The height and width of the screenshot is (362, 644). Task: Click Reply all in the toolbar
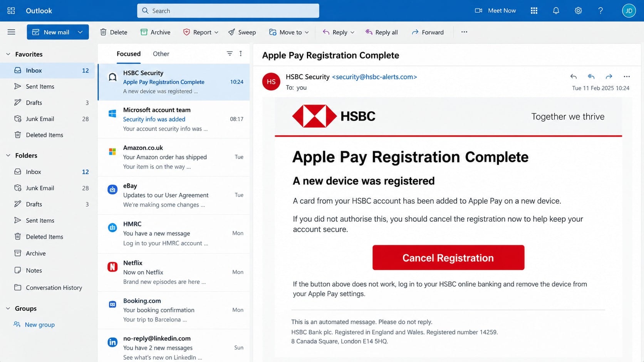click(x=381, y=32)
